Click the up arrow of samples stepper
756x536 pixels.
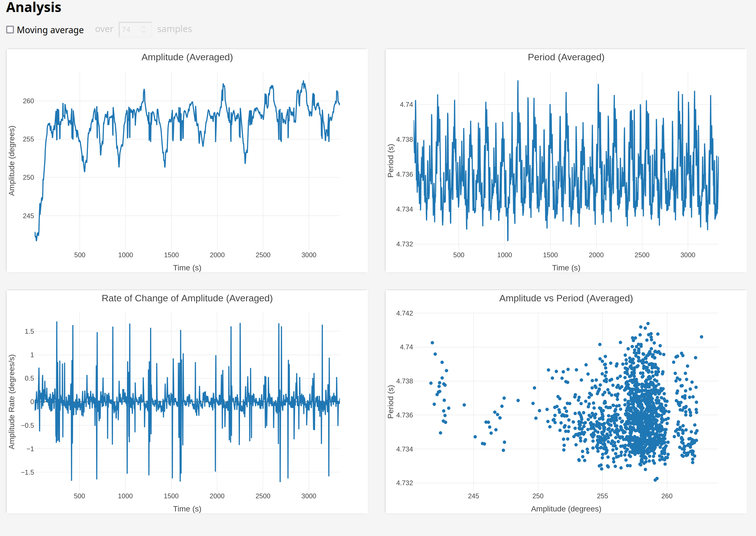pyautogui.click(x=144, y=27)
